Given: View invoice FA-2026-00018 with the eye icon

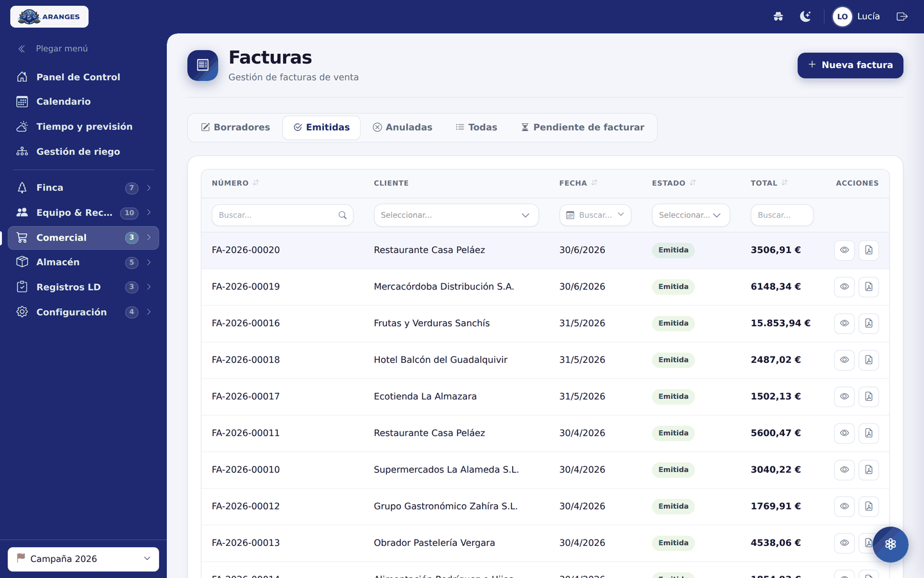Looking at the screenshot, I should (x=844, y=360).
